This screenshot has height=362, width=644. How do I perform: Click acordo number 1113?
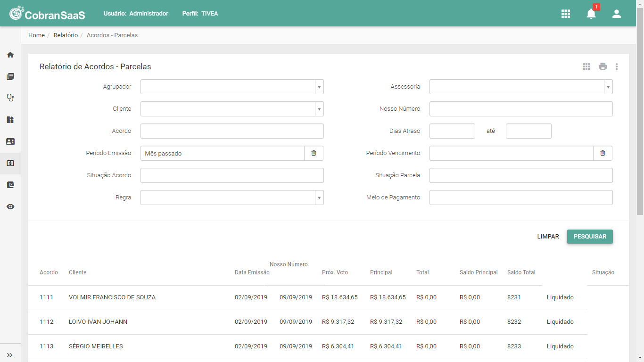(46, 346)
